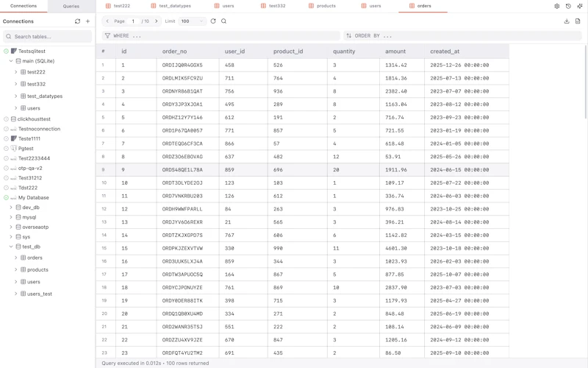Expand the sys database
Screen dimensions: 588x368
[11, 237]
